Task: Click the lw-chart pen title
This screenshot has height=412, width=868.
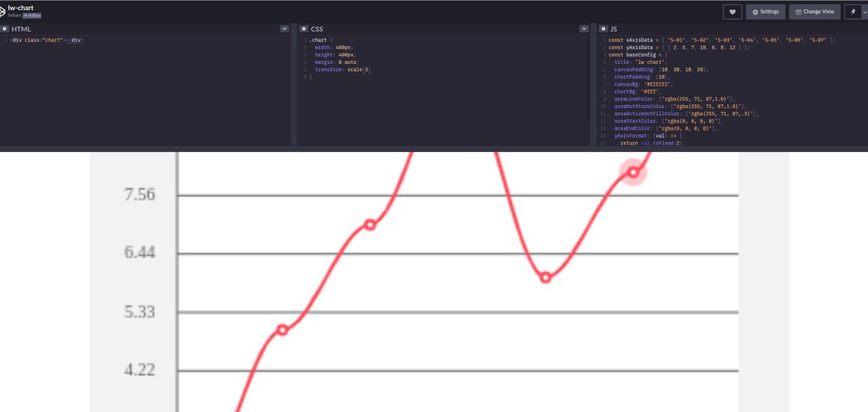Action: coord(21,7)
